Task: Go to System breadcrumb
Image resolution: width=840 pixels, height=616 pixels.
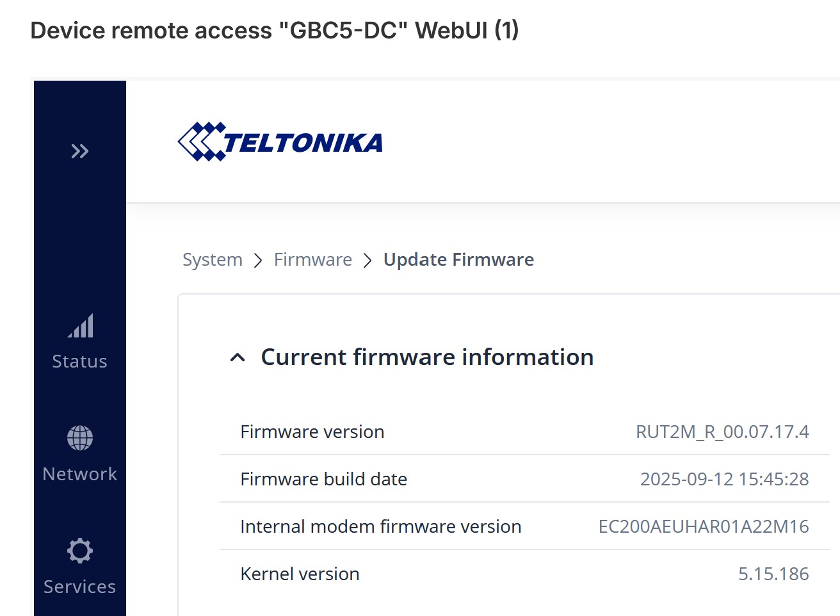Action: (212, 259)
